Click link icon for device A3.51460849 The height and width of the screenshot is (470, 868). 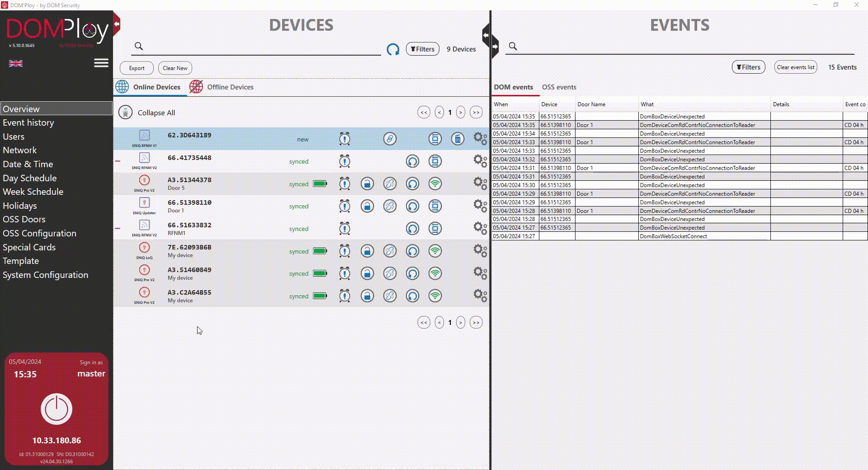[x=390, y=273]
